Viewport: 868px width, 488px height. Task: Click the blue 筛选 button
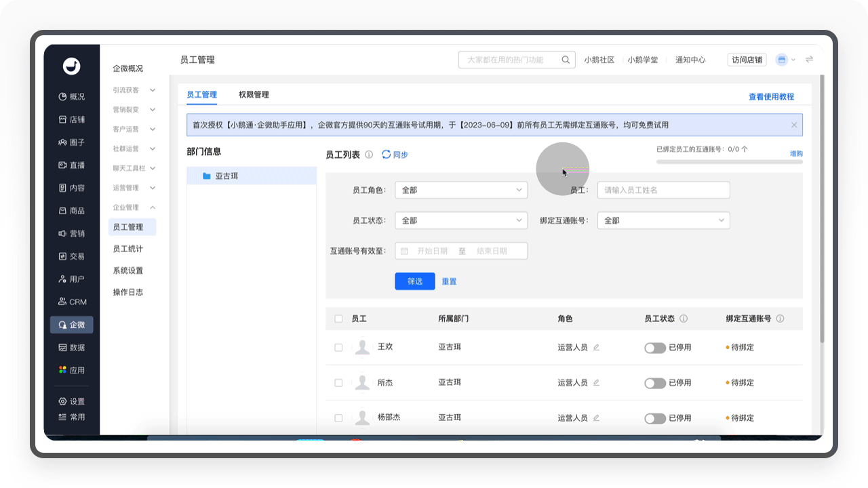pos(415,281)
